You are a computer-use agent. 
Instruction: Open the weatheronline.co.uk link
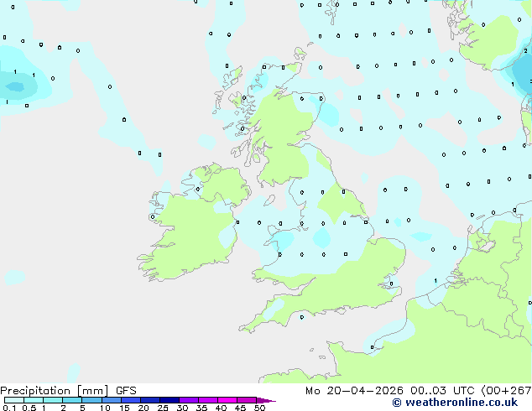[462, 403]
